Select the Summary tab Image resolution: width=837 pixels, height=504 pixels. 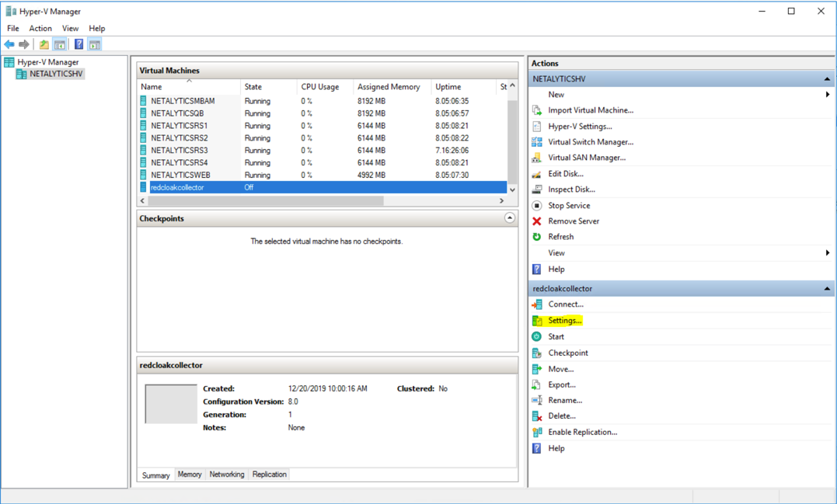pos(156,475)
